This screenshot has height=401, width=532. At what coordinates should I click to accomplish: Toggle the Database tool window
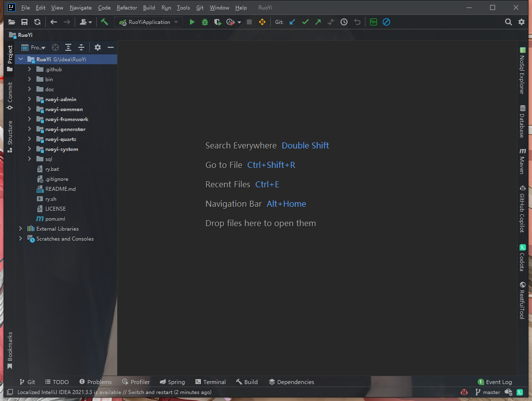[523, 122]
